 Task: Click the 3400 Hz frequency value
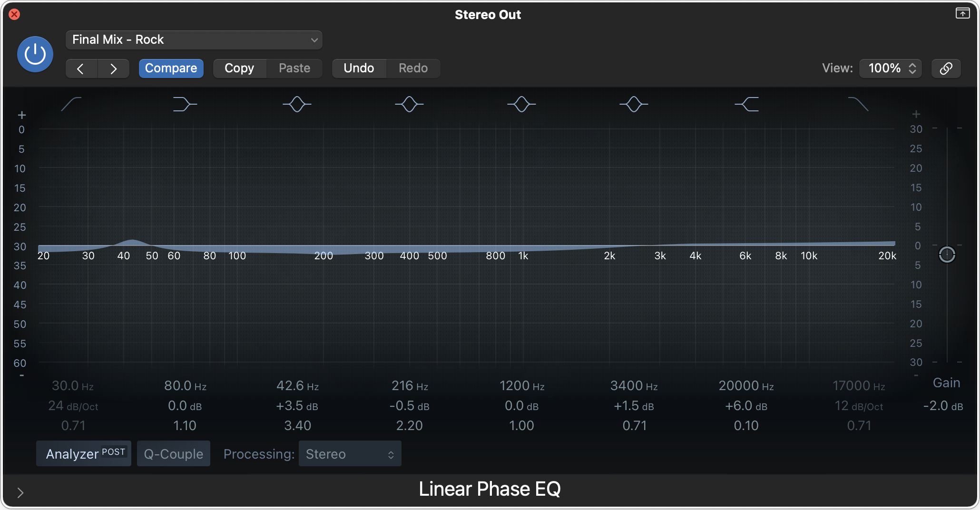(x=634, y=386)
